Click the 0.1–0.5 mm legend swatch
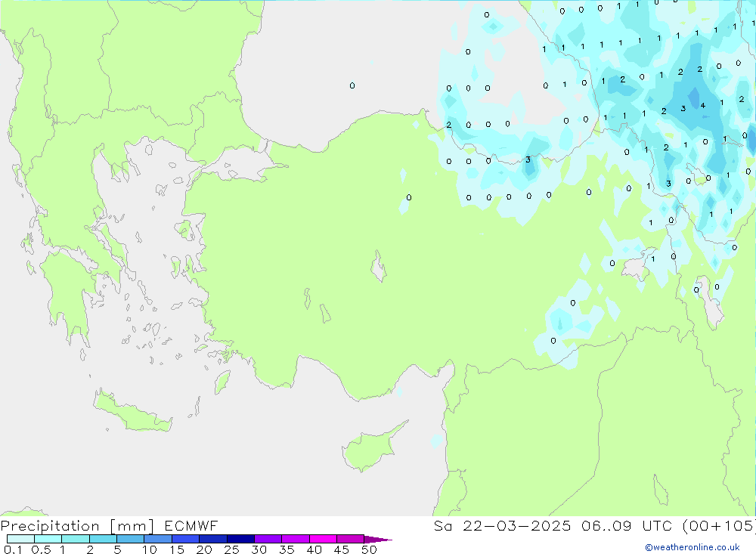This screenshot has height=554, width=756. point(20,539)
